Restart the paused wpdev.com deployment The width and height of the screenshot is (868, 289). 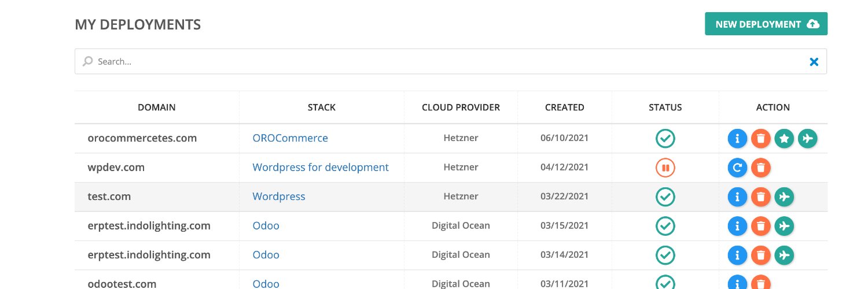tap(737, 168)
